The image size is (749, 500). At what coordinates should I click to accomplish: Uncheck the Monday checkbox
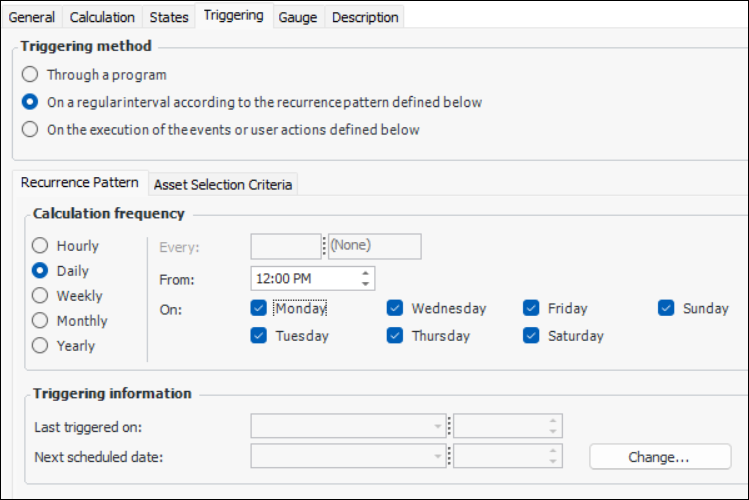coord(260,308)
